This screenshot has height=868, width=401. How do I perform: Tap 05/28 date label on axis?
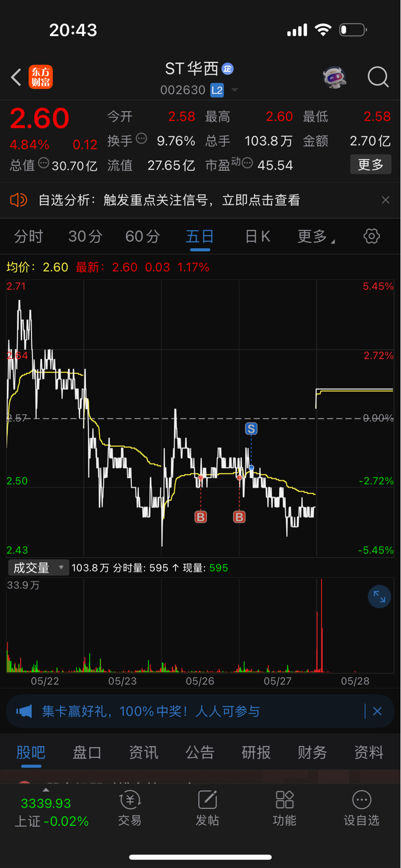[x=355, y=681]
